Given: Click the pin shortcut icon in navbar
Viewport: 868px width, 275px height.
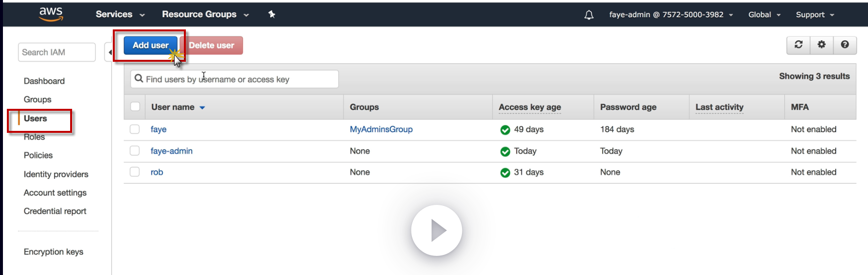Looking at the screenshot, I should (272, 14).
